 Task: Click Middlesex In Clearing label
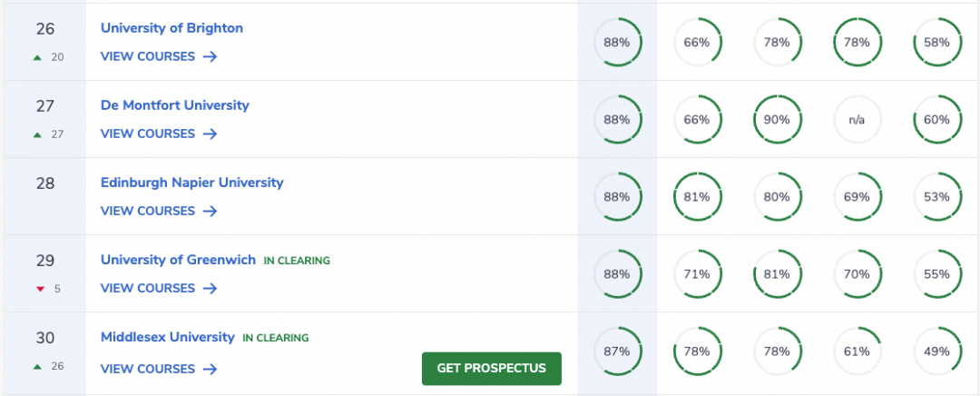point(276,338)
